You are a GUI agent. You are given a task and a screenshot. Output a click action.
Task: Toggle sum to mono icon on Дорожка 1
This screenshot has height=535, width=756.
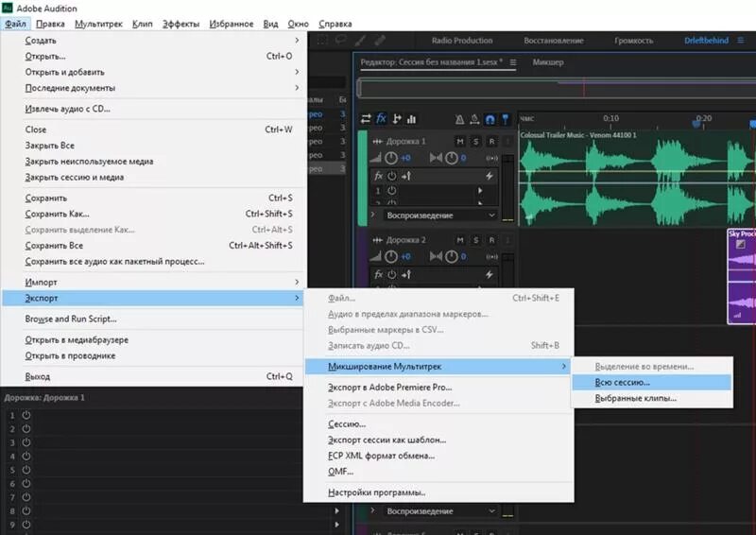491,158
